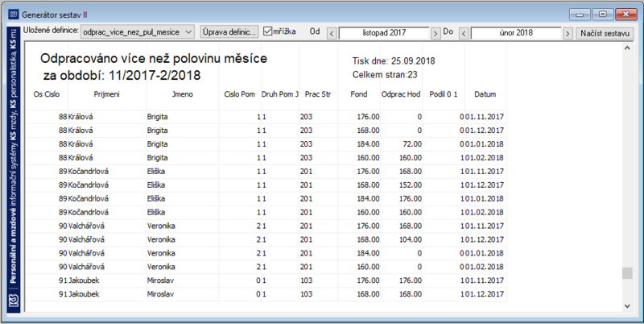Click the Podil 0 1 column header
644x324 pixels.
pos(444,94)
